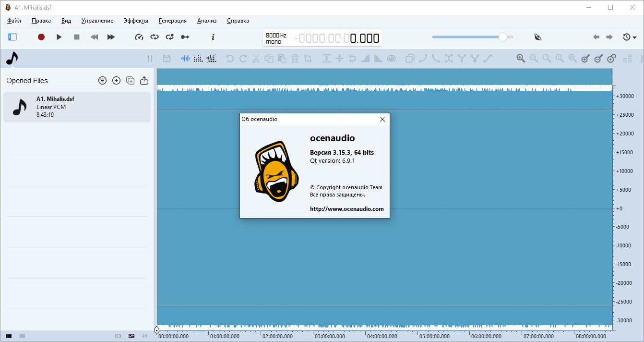Click the remove marker minus icon
644x342 pixels.
tap(598, 59)
